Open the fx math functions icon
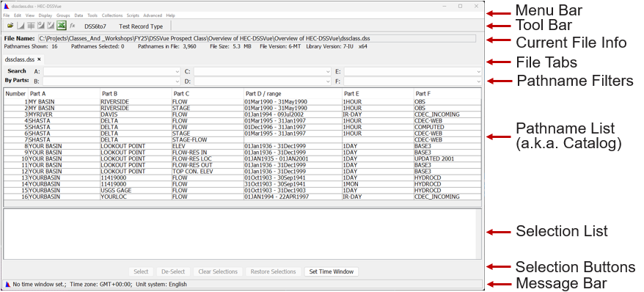Screen dimensions: 644x292 pos(73,26)
